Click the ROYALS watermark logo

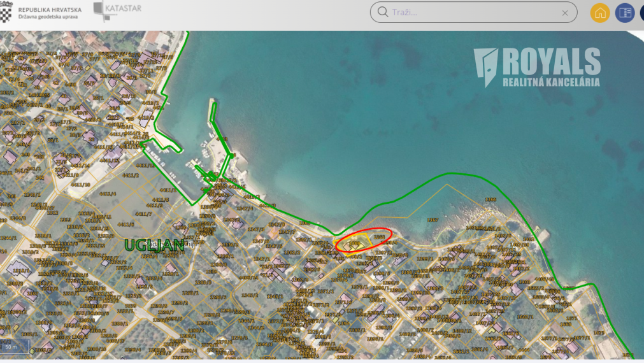(537, 67)
